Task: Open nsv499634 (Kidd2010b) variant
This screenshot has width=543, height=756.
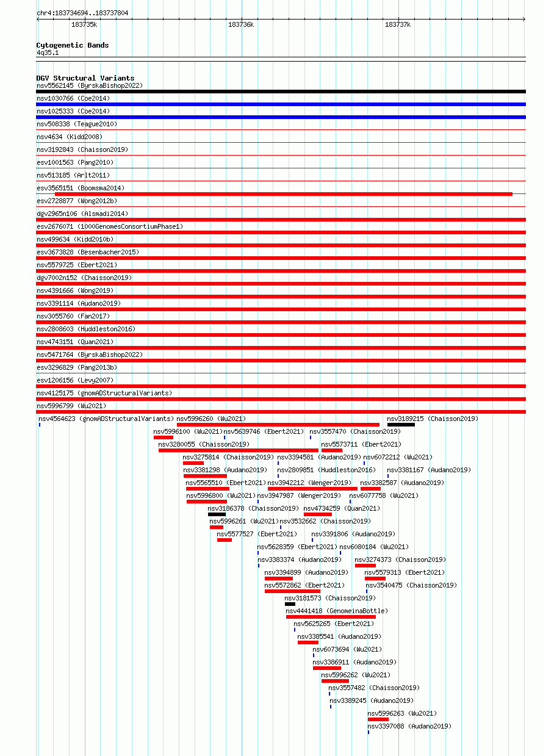Action: click(75, 240)
